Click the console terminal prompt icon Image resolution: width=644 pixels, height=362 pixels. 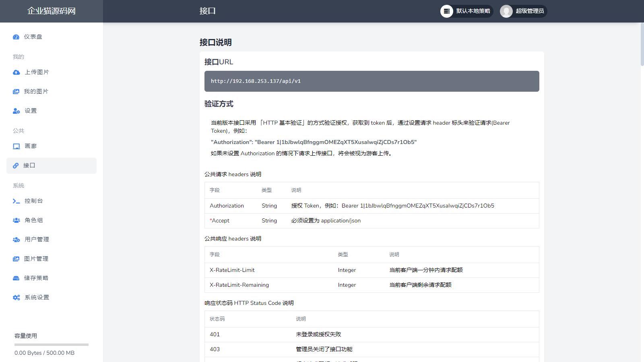16,201
